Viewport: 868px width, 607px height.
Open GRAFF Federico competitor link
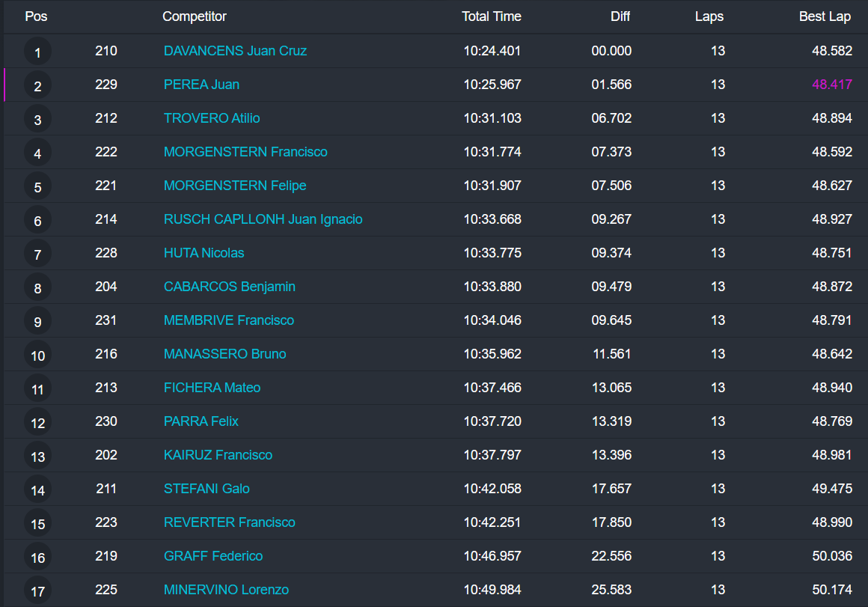213,556
